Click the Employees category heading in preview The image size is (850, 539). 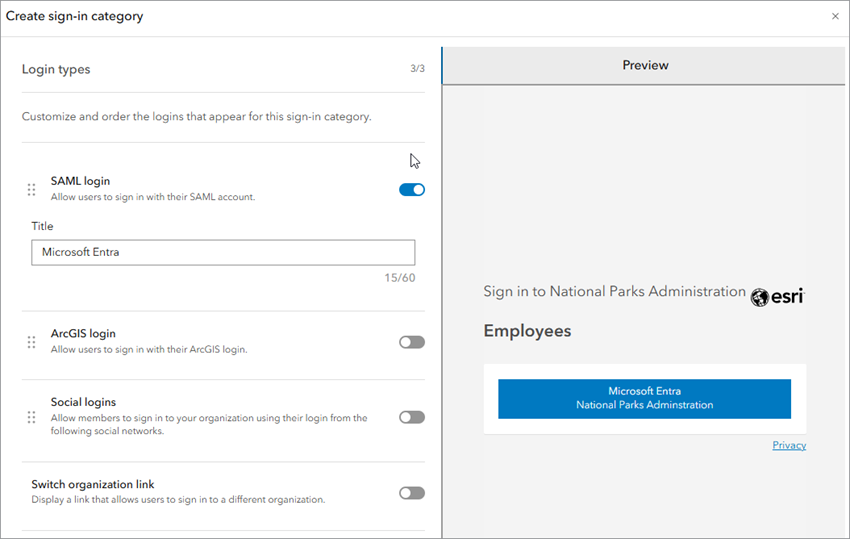[527, 331]
